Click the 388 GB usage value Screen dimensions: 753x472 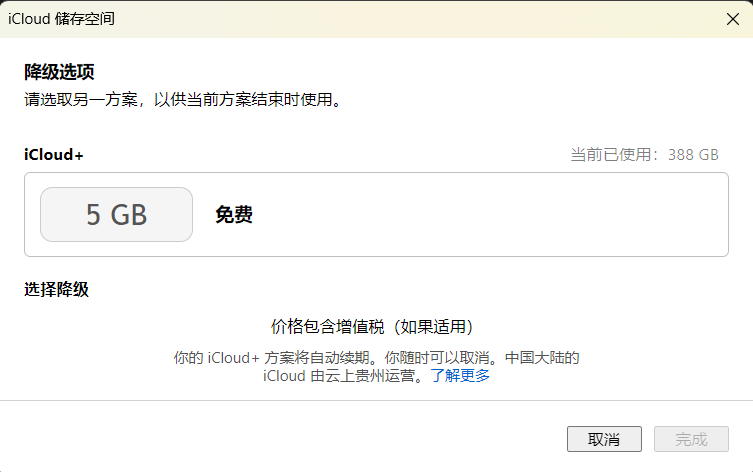pyautogui.click(x=694, y=155)
